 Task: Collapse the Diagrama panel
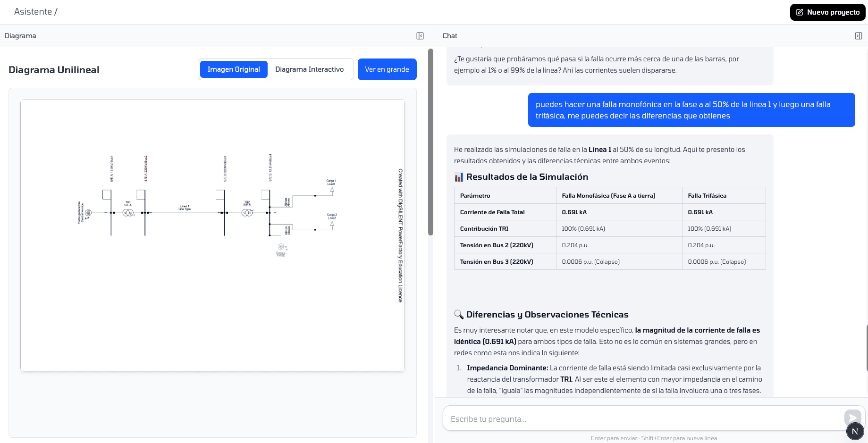pos(420,36)
